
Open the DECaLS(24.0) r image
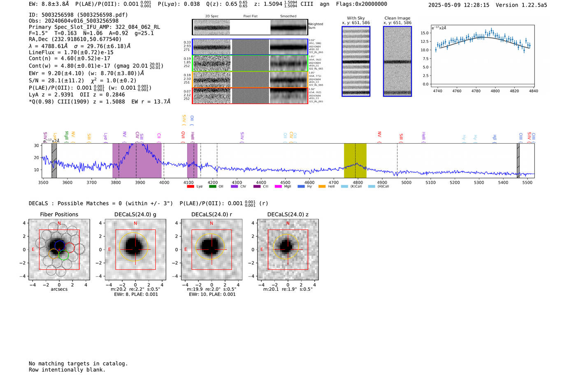point(211,250)
